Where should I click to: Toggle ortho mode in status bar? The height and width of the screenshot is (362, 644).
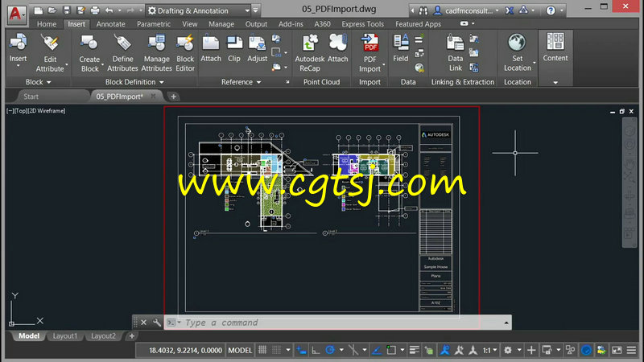(316, 350)
